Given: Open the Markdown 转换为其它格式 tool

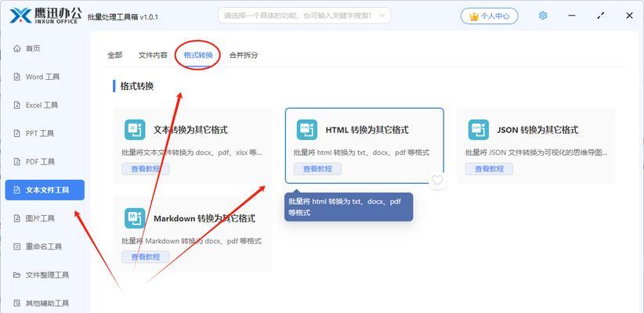Looking at the screenshot, I should pos(204,218).
